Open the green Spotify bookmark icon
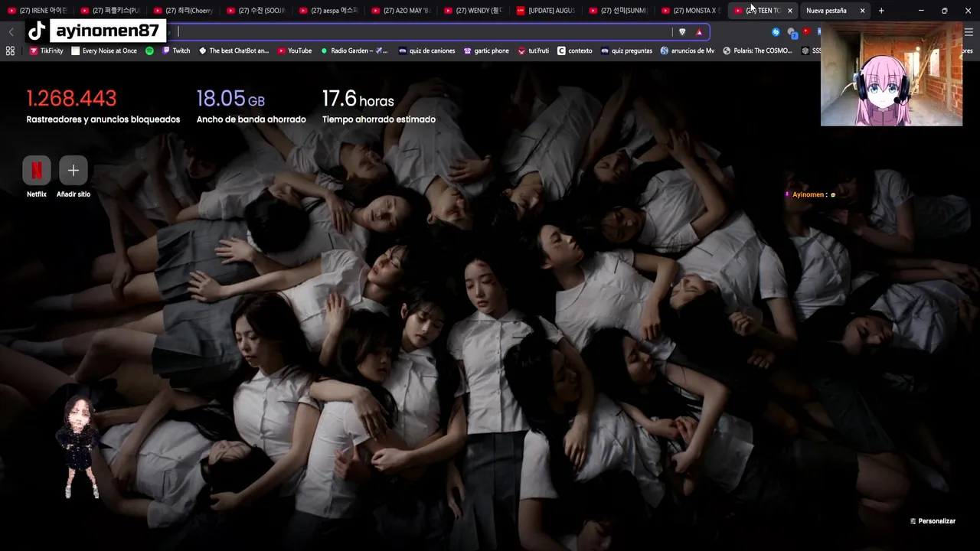 149,51
